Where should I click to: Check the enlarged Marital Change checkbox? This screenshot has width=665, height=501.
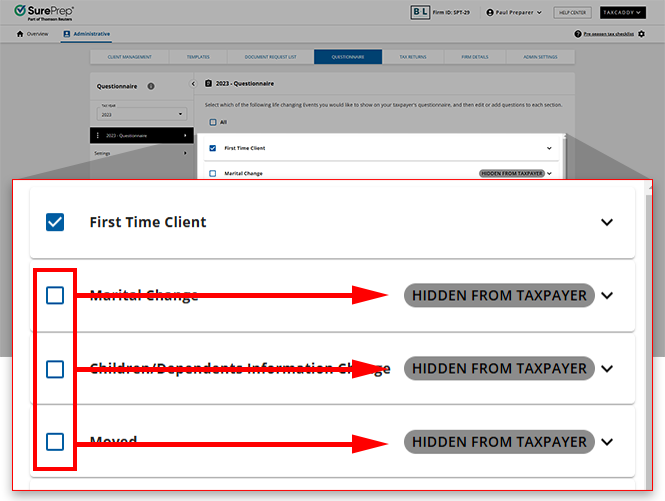click(x=55, y=295)
